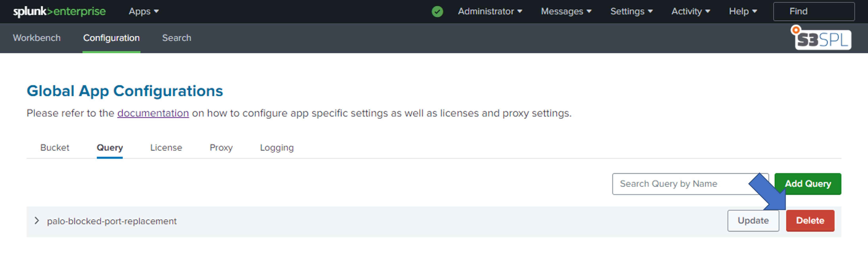Go to the Workbench nav tab
The image size is (868, 261).
37,38
